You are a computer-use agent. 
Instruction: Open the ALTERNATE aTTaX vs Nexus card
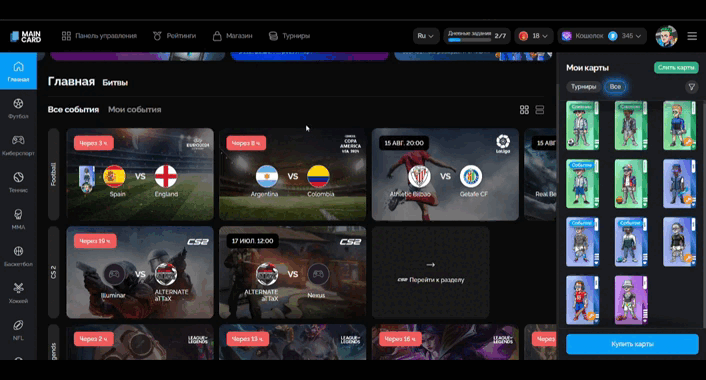pyautogui.click(x=293, y=272)
